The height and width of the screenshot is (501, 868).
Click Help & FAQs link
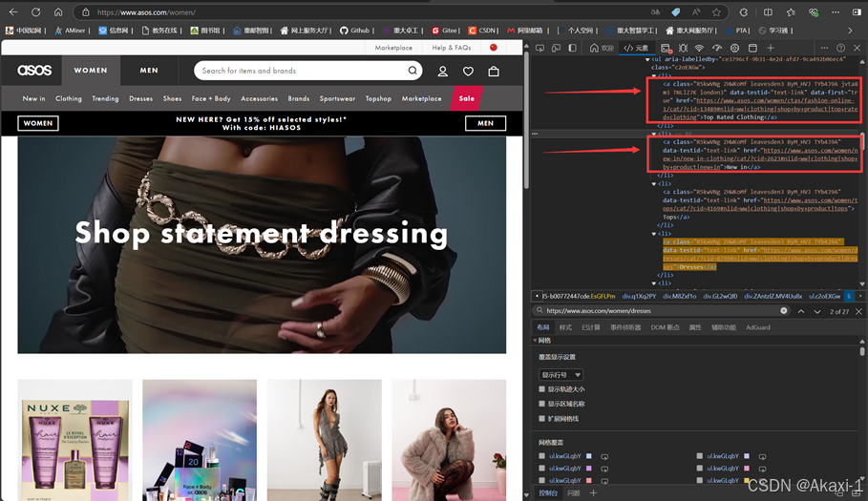click(x=452, y=48)
